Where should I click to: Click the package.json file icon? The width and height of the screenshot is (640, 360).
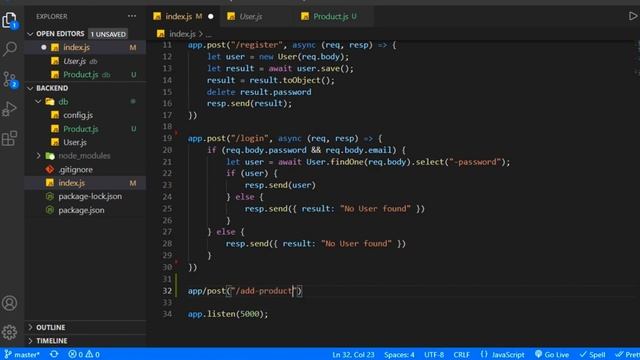tap(50, 210)
